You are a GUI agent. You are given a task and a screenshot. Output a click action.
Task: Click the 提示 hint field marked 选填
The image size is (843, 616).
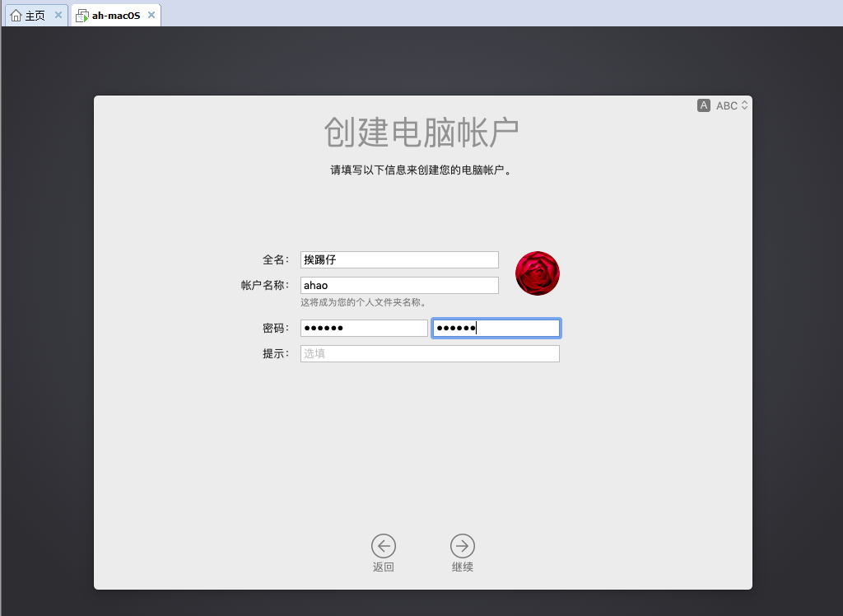pyautogui.click(x=430, y=353)
